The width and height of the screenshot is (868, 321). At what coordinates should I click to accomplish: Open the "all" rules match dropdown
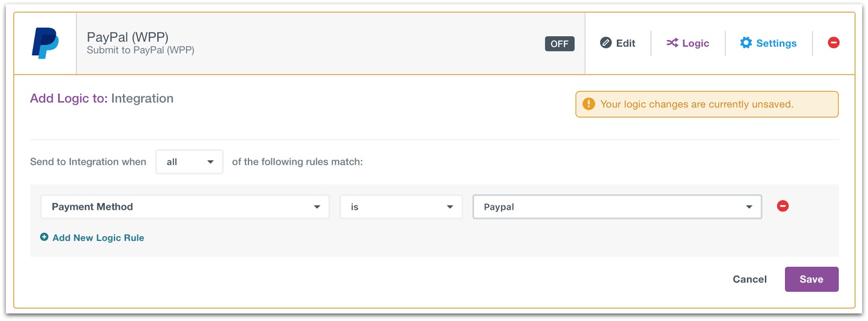pos(189,162)
